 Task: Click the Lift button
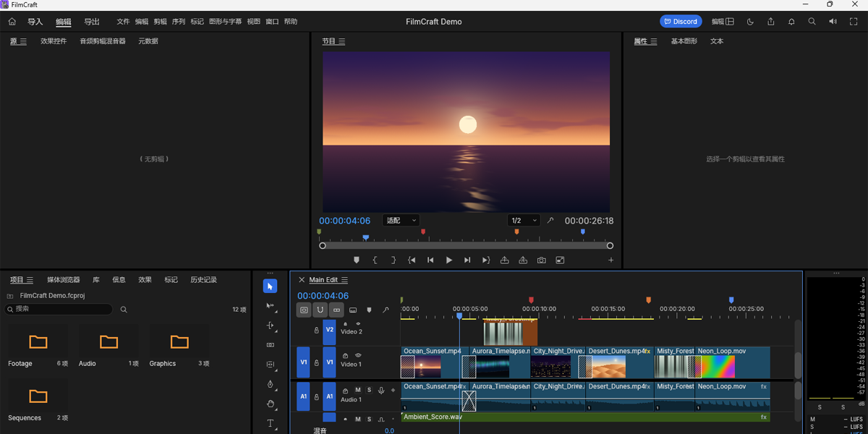click(x=504, y=260)
